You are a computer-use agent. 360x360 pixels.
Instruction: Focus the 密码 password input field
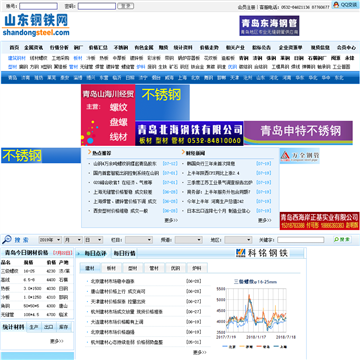(x=97, y=6)
